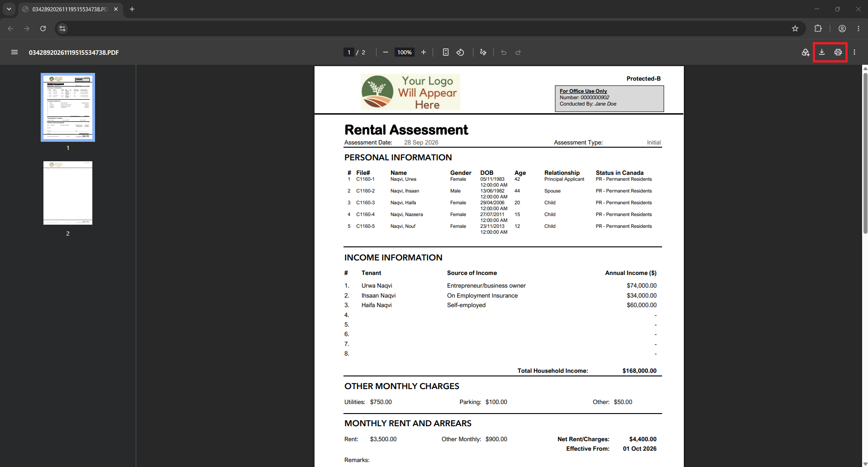868x467 pixels.
Task: Open a new browser tab
Action: [x=132, y=9]
